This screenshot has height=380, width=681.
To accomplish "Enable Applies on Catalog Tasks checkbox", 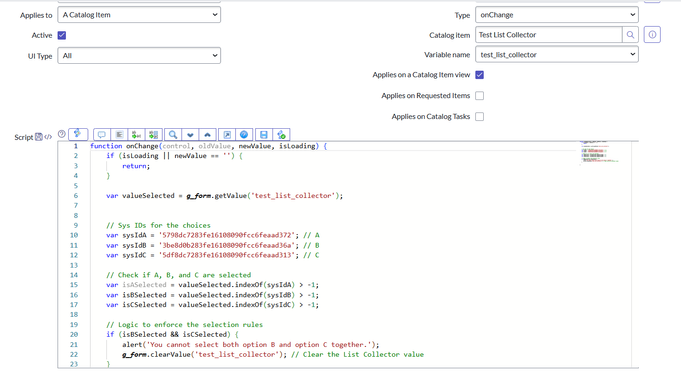I will (479, 116).
